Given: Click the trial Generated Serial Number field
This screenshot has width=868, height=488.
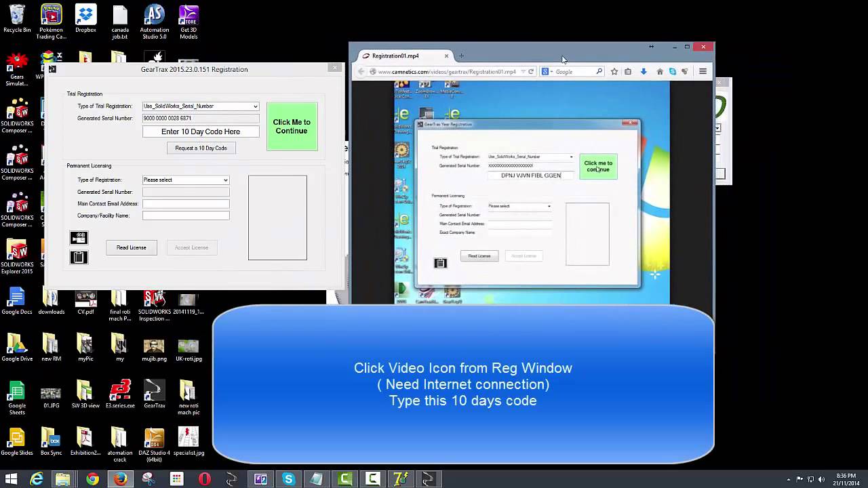Looking at the screenshot, I should [201, 118].
